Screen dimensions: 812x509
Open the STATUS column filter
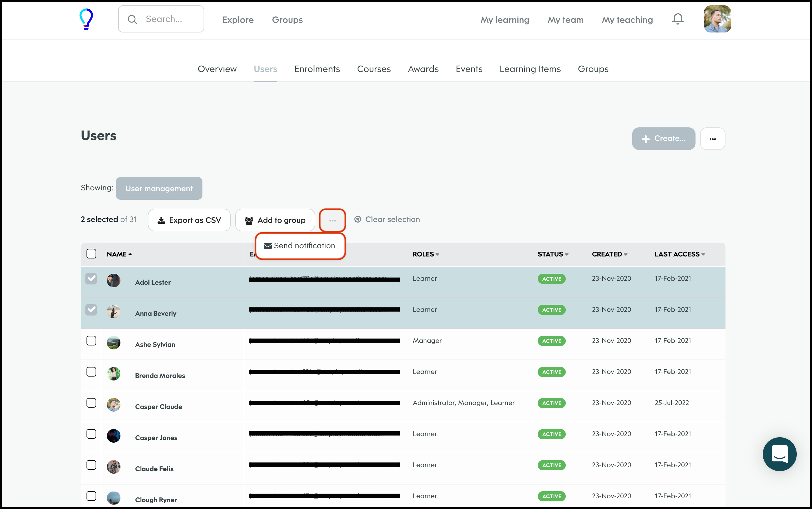click(553, 254)
